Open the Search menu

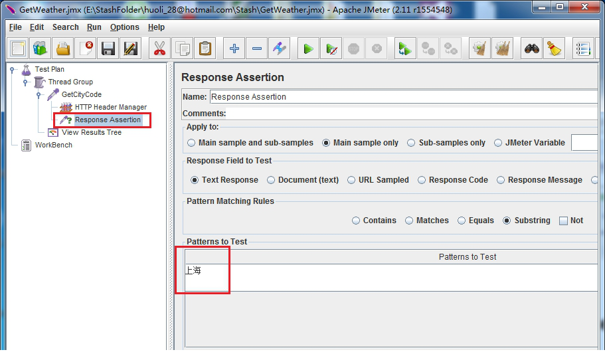click(x=66, y=27)
